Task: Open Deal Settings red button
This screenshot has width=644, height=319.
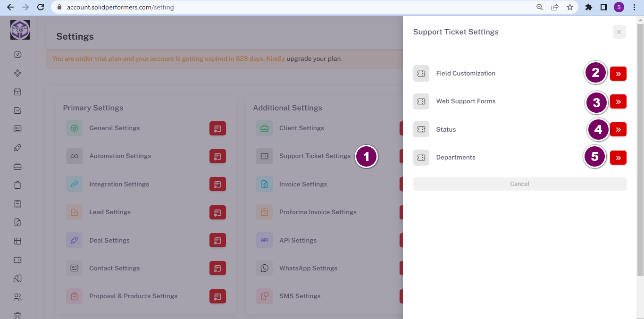Action: point(217,241)
